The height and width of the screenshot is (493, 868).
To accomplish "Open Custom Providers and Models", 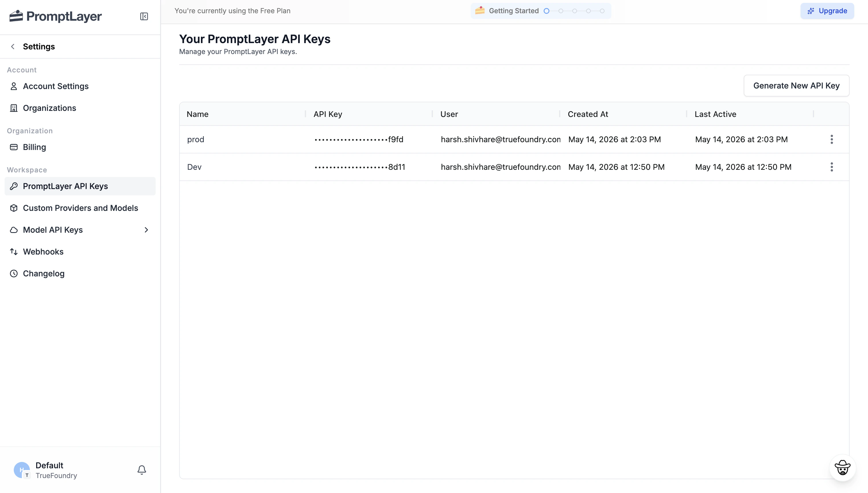I will click(80, 208).
